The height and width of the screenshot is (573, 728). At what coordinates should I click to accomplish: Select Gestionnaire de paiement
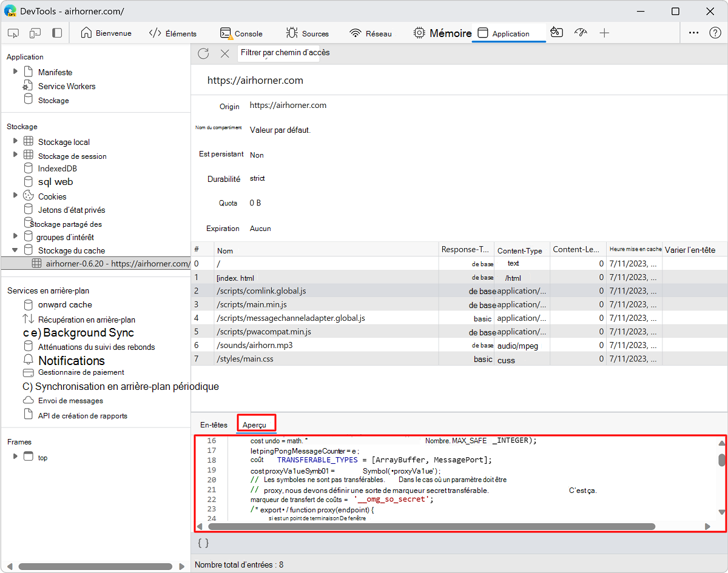pos(81,372)
